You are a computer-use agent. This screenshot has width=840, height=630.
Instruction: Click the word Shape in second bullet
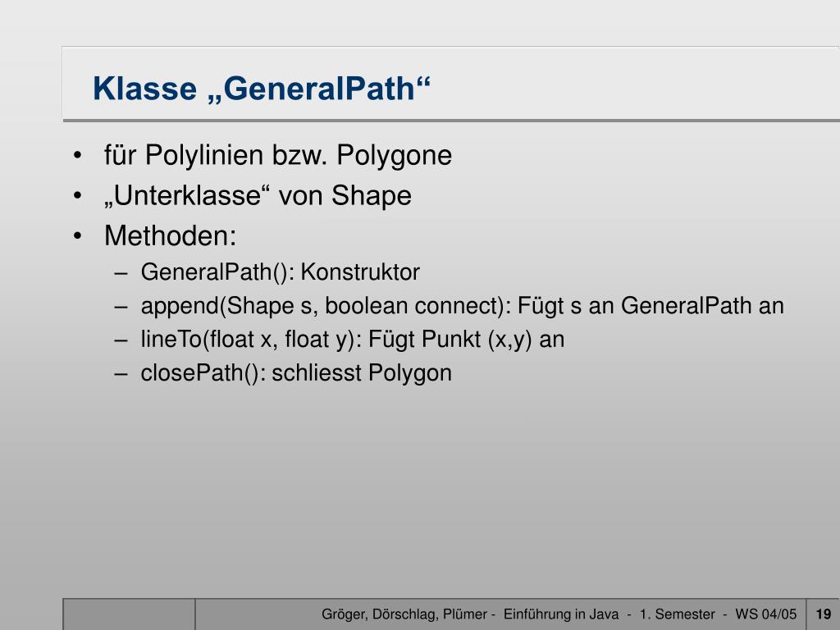(372, 195)
